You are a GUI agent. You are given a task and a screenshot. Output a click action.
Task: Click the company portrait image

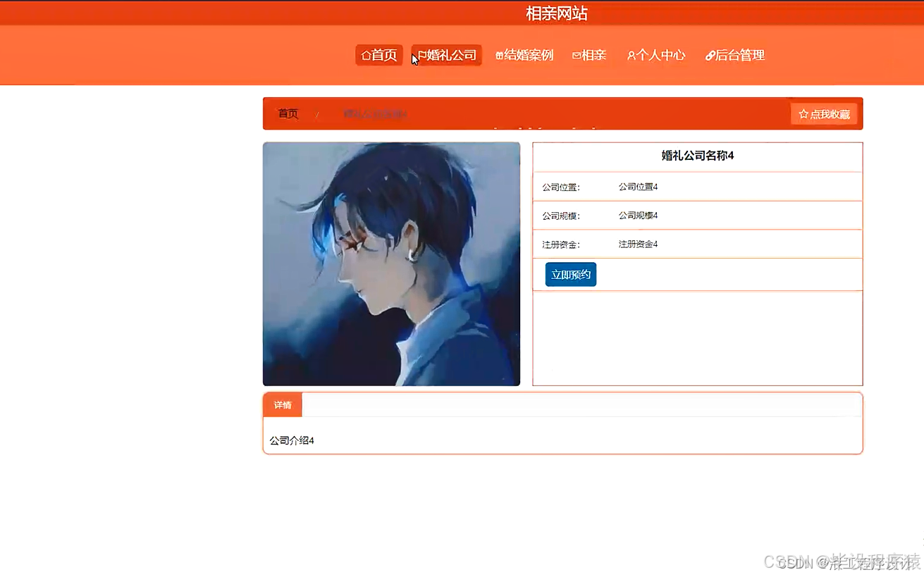pyautogui.click(x=391, y=264)
